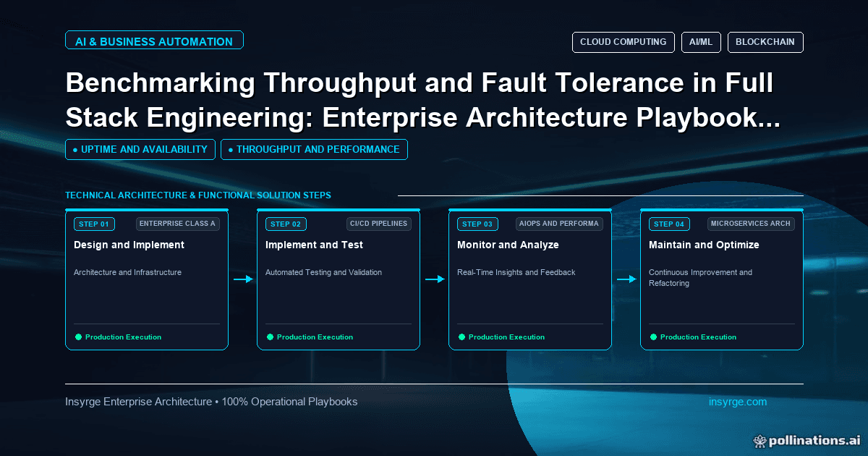Image resolution: width=868 pixels, height=456 pixels.
Task: Click Production Execution in Step 01 card
Action: click(123, 337)
